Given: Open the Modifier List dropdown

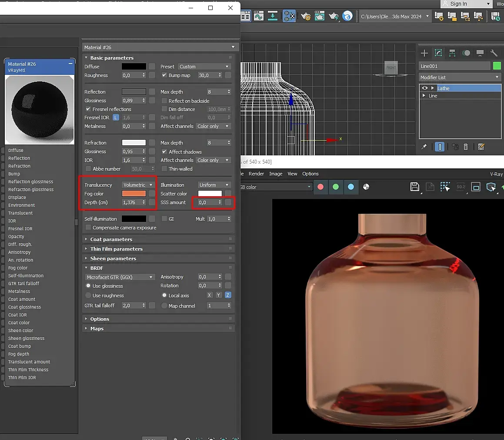Looking at the screenshot, I should [x=460, y=77].
